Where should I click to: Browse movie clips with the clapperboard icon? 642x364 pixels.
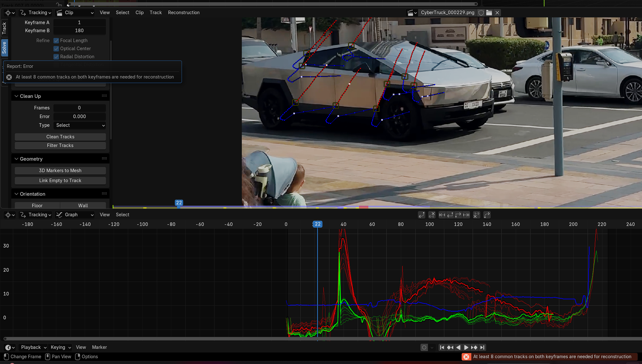click(412, 13)
